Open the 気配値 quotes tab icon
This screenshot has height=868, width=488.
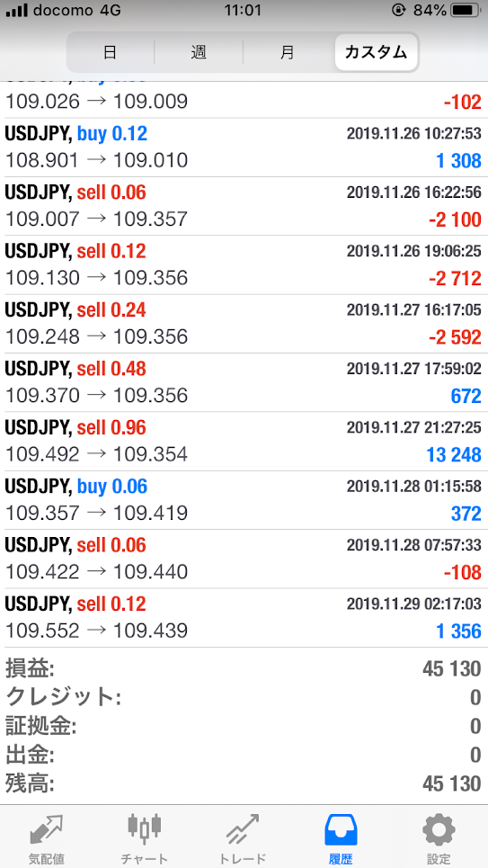click(x=47, y=830)
